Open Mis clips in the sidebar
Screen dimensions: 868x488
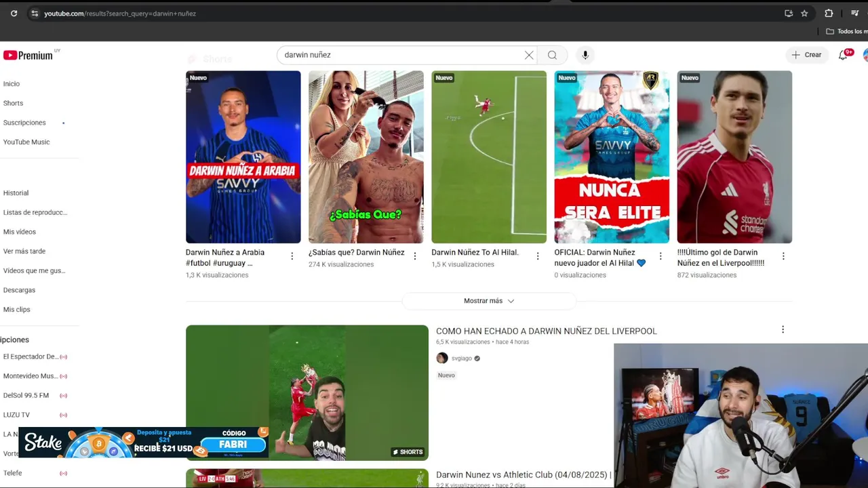[17, 309]
